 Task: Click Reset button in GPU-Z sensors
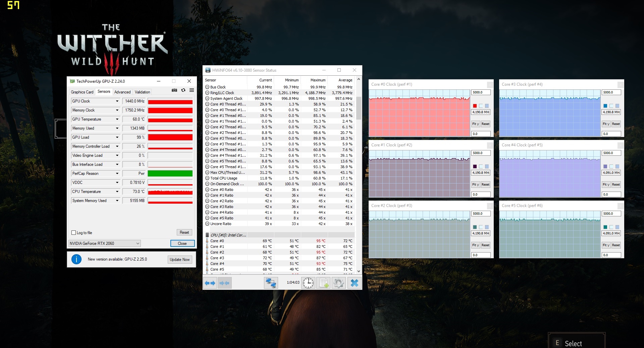click(184, 232)
